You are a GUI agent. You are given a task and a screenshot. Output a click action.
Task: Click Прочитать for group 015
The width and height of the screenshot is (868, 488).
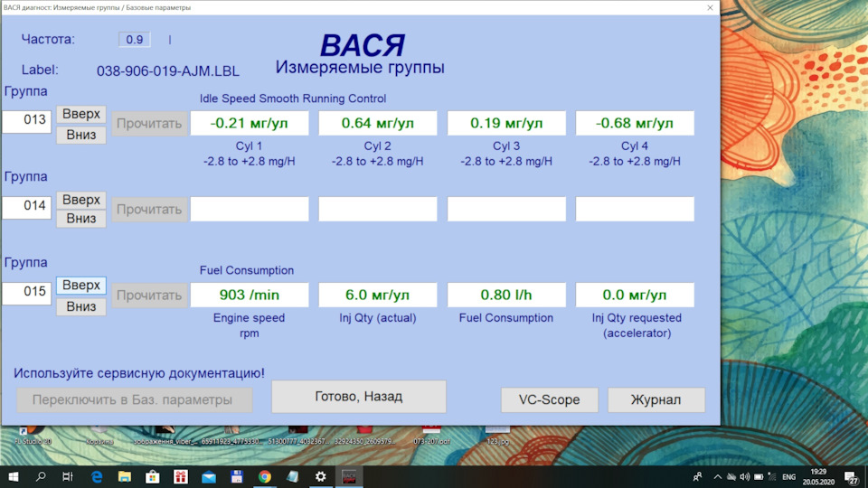tap(149, 295)
